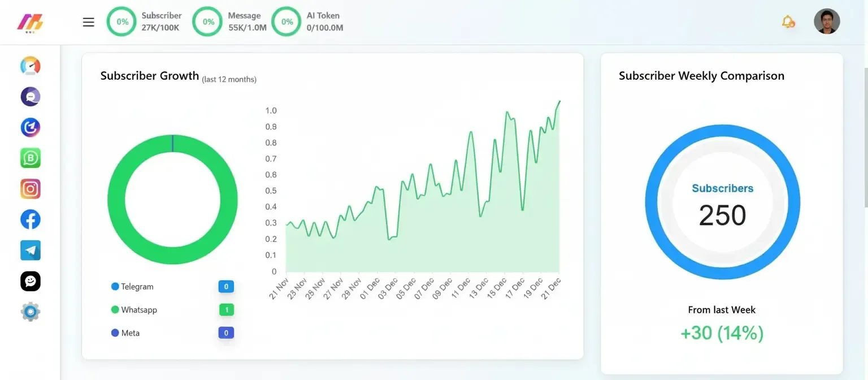The width and height of the screenshot is (868, 380).
Task: Open the chatbot messenger icon in sidebar
Action: click(x=30, y=281)
